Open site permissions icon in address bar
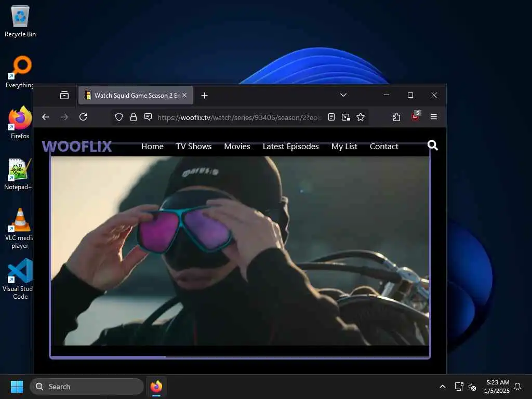This screenshot has width=532, height=399. pos(148,117)
